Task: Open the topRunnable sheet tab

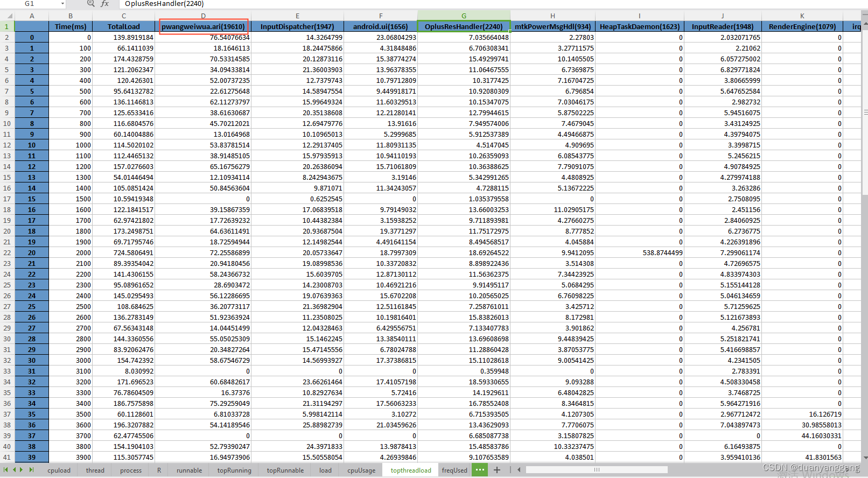Action: tap(285, 470)
